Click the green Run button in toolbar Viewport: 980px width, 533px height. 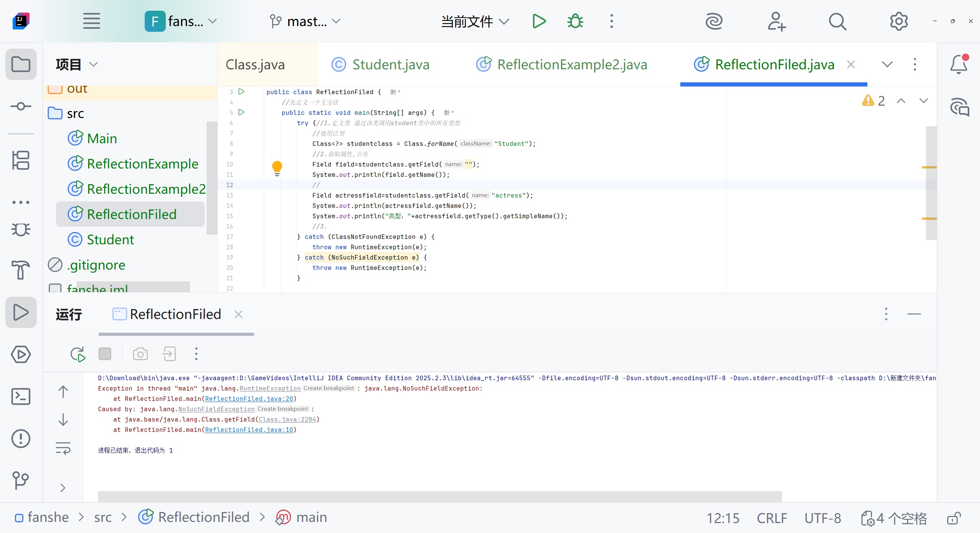[539, 21]
